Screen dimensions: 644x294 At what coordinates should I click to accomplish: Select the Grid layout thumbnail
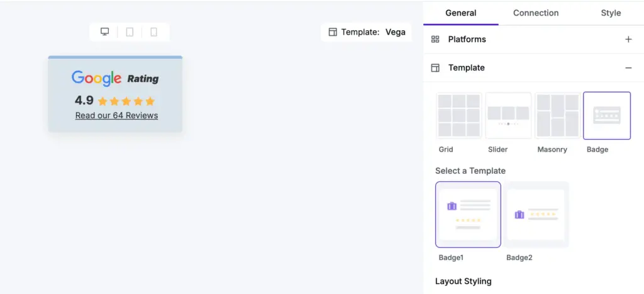point(458,116)
